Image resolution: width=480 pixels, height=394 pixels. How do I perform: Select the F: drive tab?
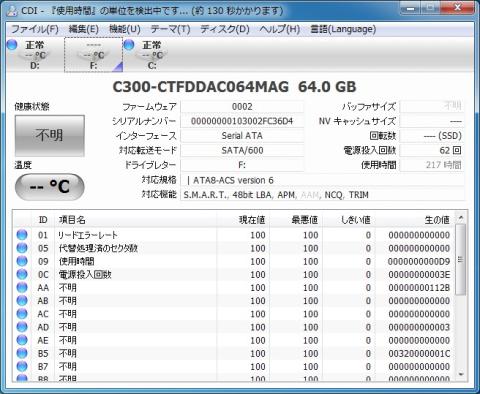click(x=94, y=55)
